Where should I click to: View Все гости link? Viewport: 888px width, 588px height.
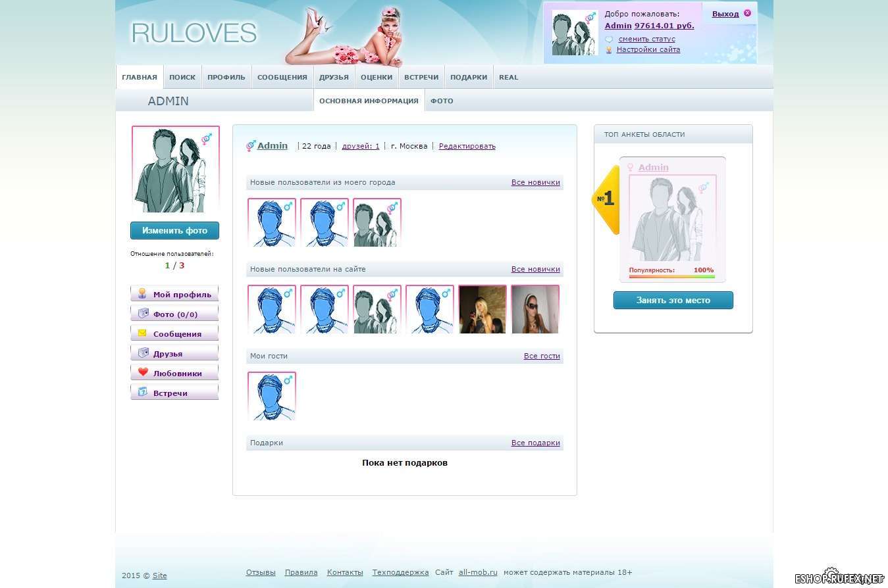coord(542,356)
